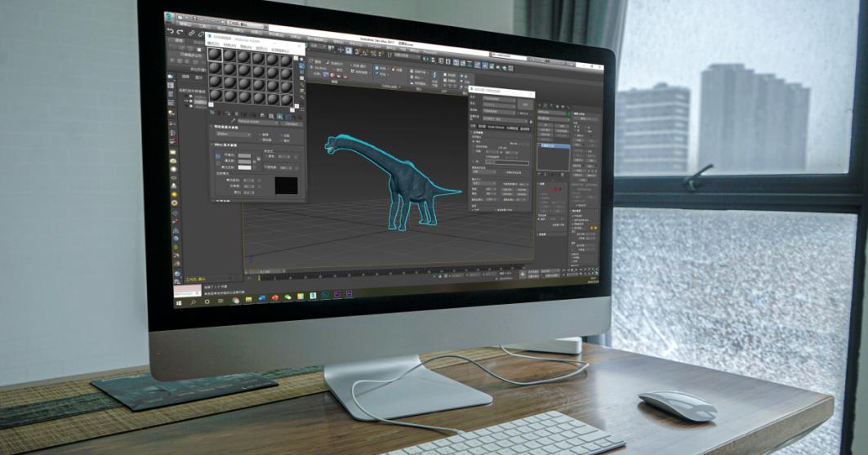Click the taskbar search magnifier icon
The image size is (868, 455).
point(193,302)
